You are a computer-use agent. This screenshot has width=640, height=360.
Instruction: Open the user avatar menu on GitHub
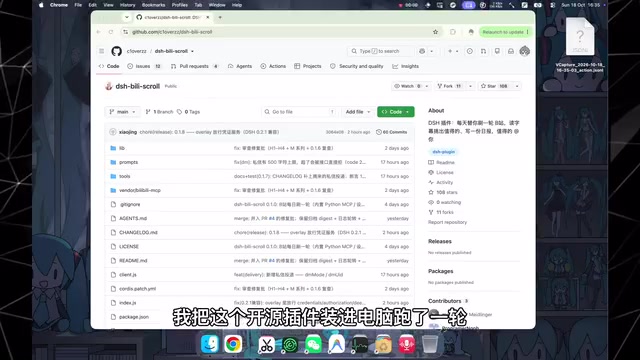[x=524, y=51]
